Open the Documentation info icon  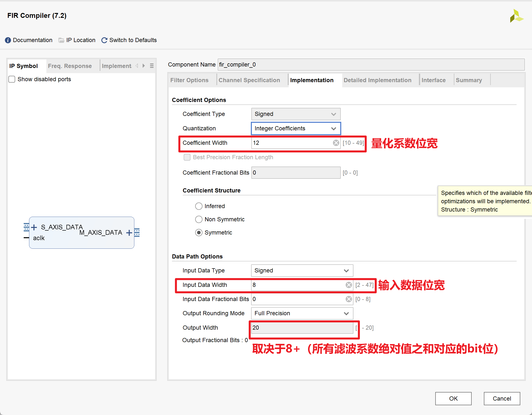8,40
